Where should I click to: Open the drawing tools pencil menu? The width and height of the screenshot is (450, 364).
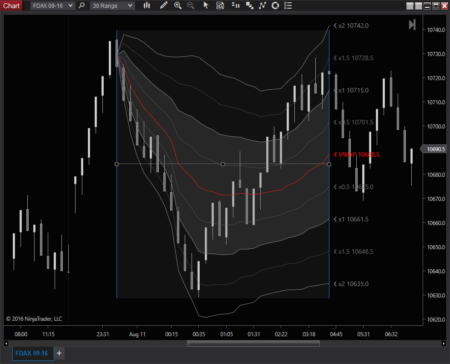tap(163, 5)
